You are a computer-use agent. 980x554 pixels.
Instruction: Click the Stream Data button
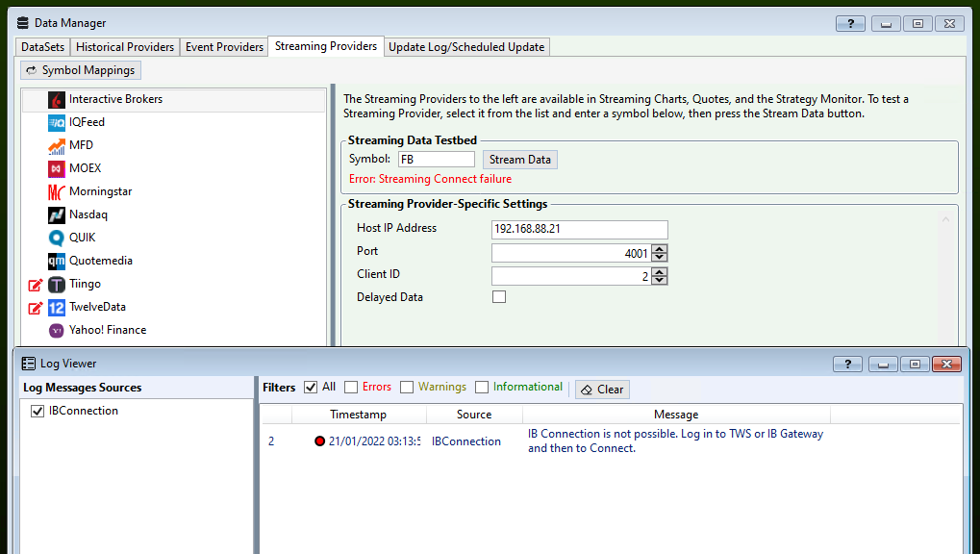(520, 160)
